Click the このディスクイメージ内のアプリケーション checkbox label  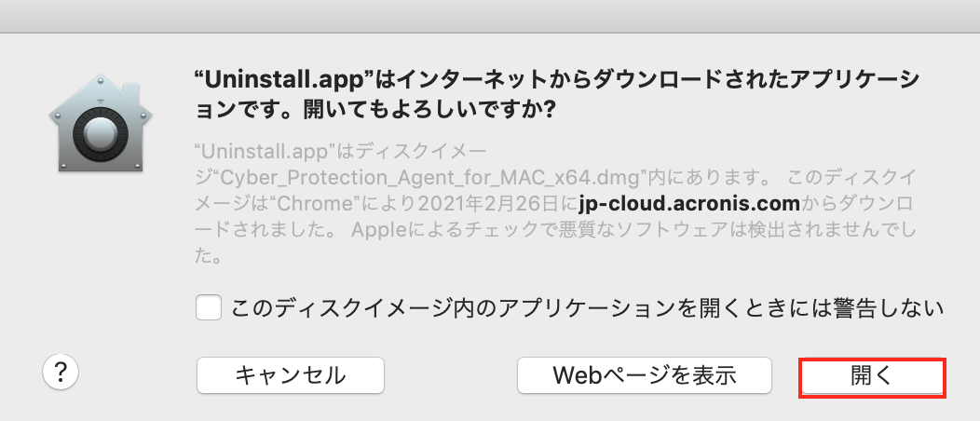[x=587, y=308]
